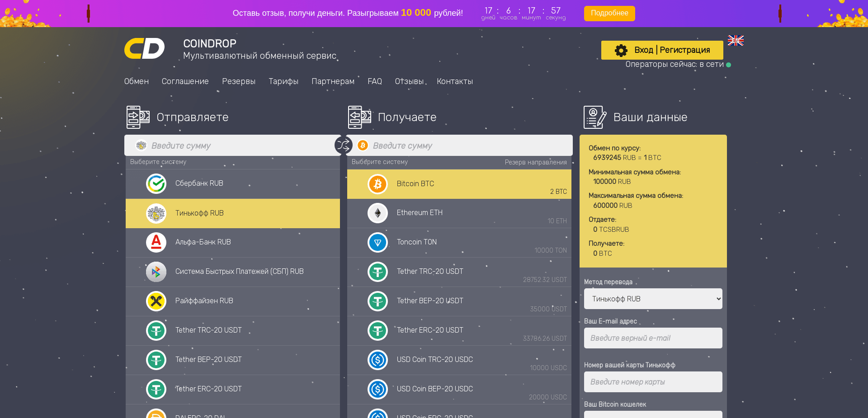Viewport: 868px width, 418px height.
Task: Open the Метод перевода dropdown
Action: click(652, 299)
